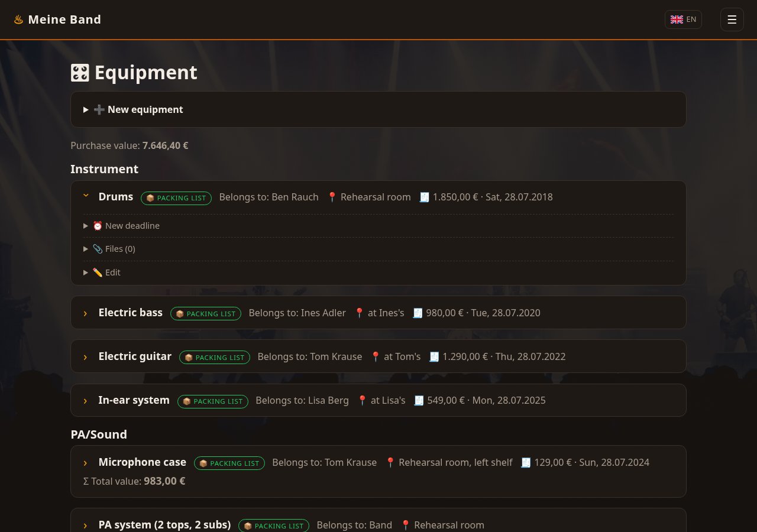
Task: Expand the Microphone case entry chevron
Action: pos(86,463)
